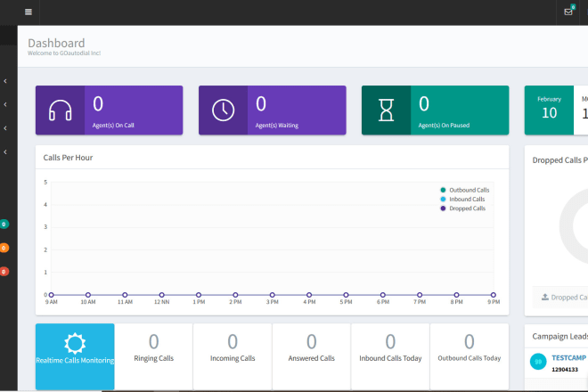The height and width of the screenshot is (392, 588).
Task: Click the clock Agents Waiting icon
Action: (x=223, y=110)
